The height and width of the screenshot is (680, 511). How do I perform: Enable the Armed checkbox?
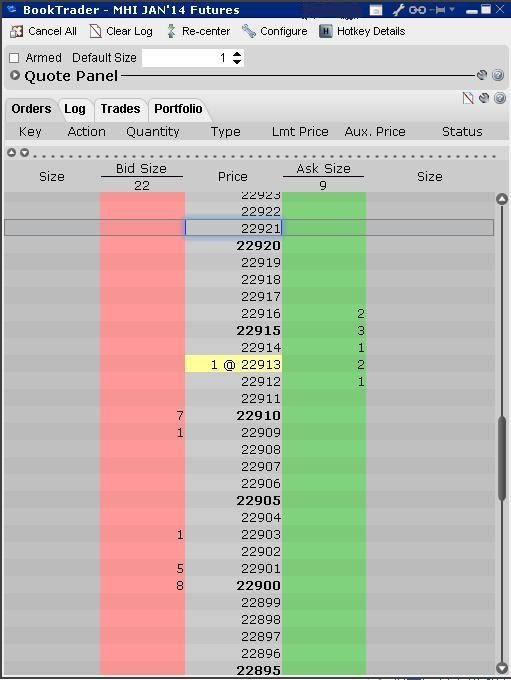pyautogui.click(x=14, y=58)
